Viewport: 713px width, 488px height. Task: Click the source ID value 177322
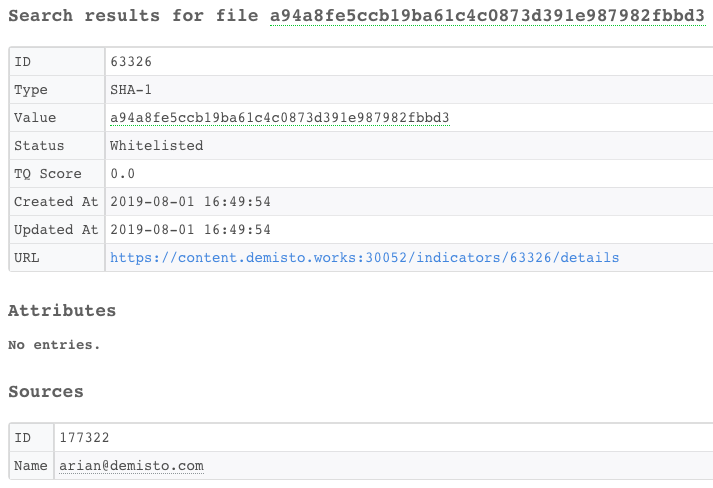pyautogui.click(x=85, y=438)
